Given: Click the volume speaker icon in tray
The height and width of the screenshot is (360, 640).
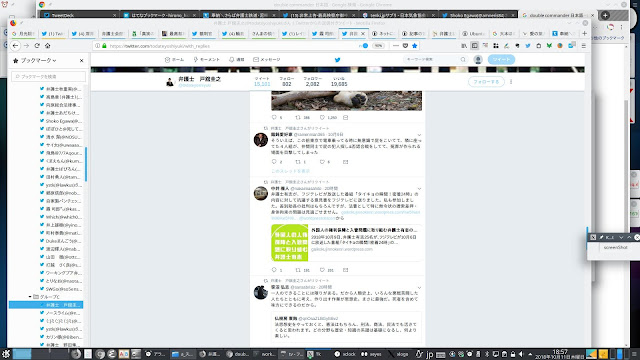Looking at the screenshot, I should 521,354.
